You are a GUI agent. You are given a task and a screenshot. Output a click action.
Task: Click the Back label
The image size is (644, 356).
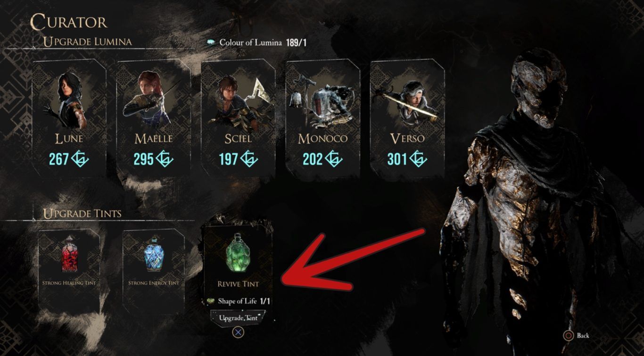583,336
